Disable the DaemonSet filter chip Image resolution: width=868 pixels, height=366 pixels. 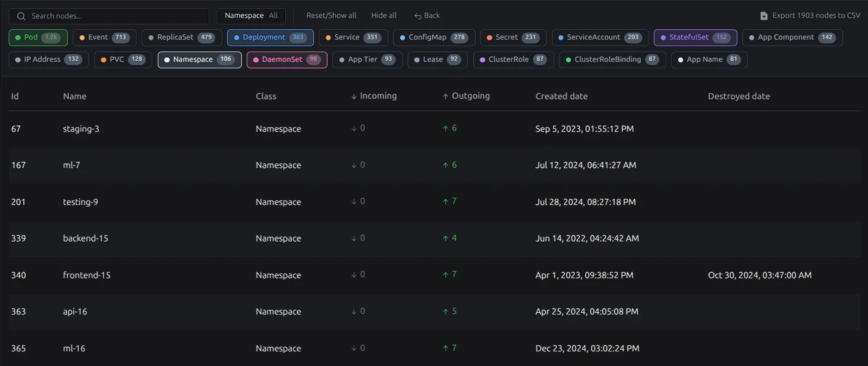[286, 60]
